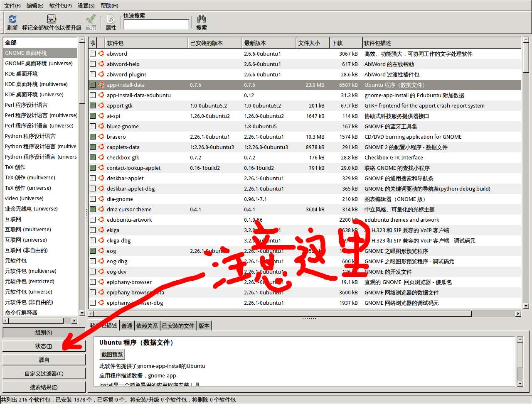Click the Ubuntu logo icon next to epiphany-browser
This screenshot has width=532, height=404.
pos(101,282)
